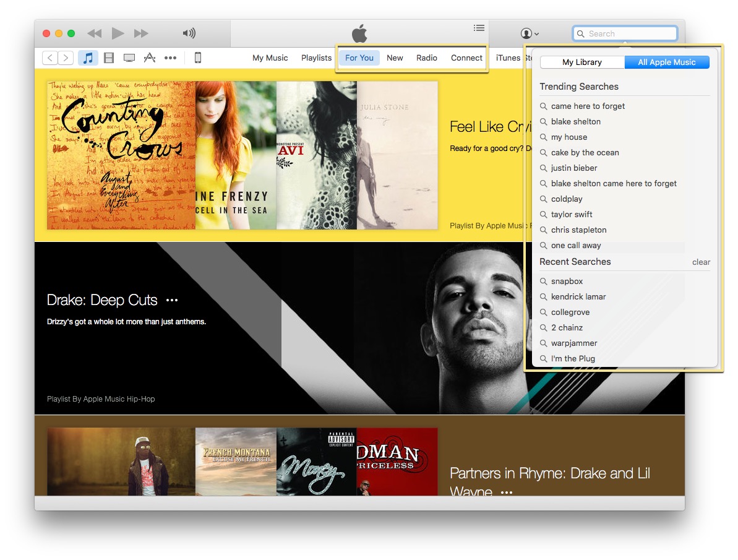
Task: Open the Apps section icon
Action: 149,57
